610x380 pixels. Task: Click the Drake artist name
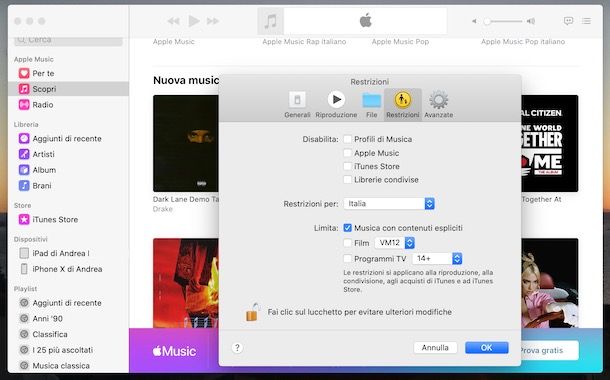(x=163, y=209)
